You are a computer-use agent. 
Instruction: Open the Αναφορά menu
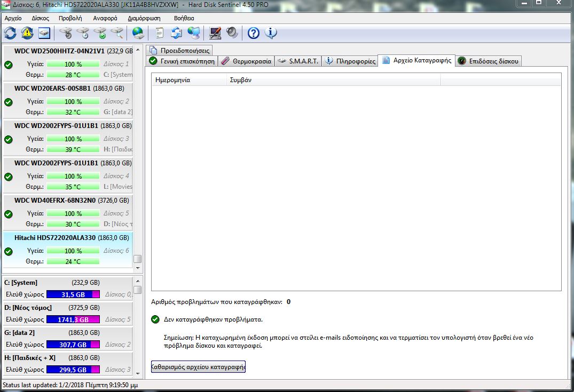(x=105, y=18)
